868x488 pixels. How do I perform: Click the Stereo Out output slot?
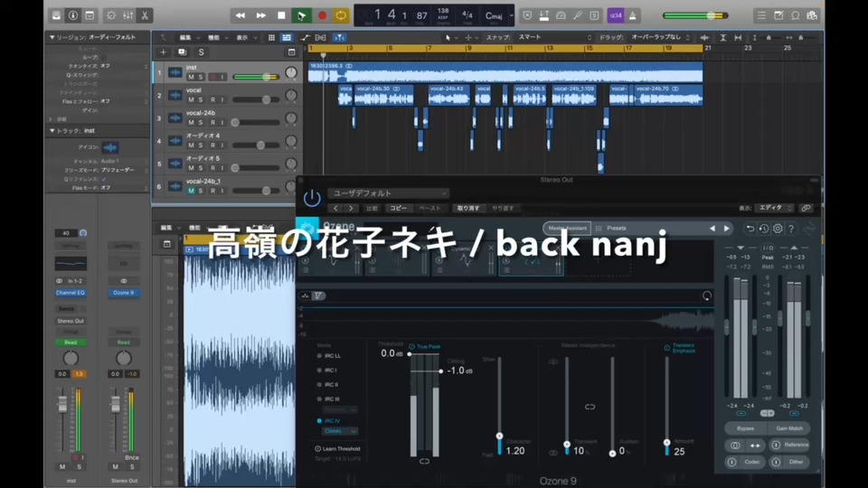tap(71, 321)
